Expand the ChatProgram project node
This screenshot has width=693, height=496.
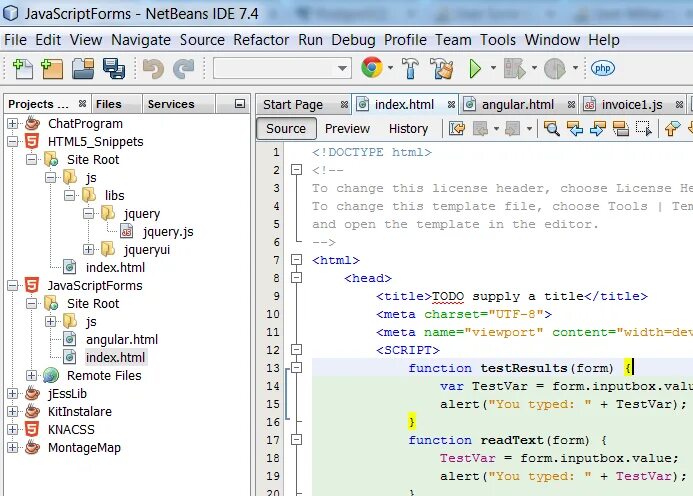[13, 123]
